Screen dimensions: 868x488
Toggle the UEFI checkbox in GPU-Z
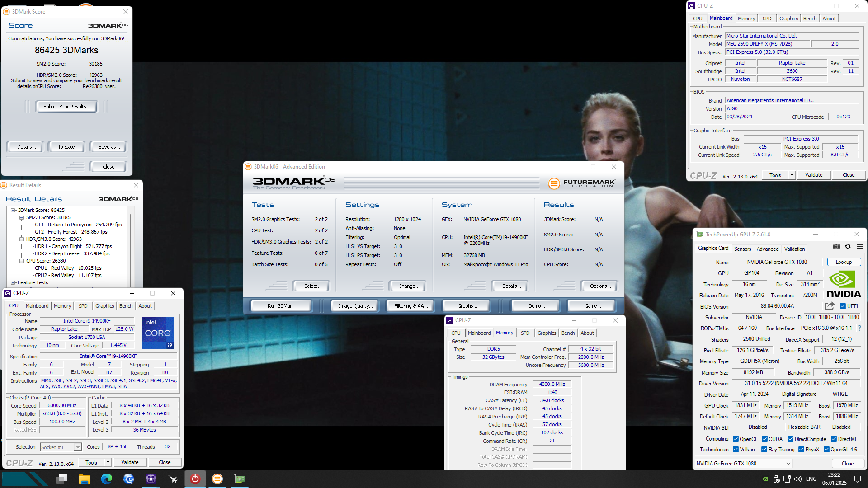point(843,306)
